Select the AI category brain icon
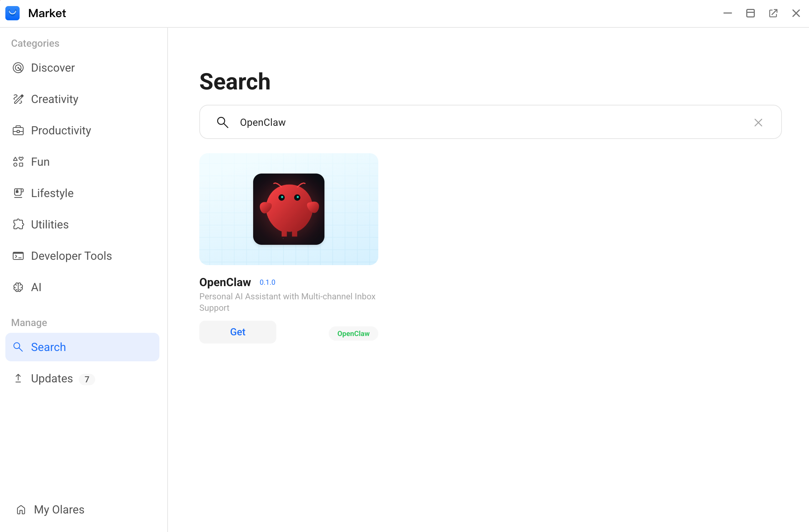 18,287
